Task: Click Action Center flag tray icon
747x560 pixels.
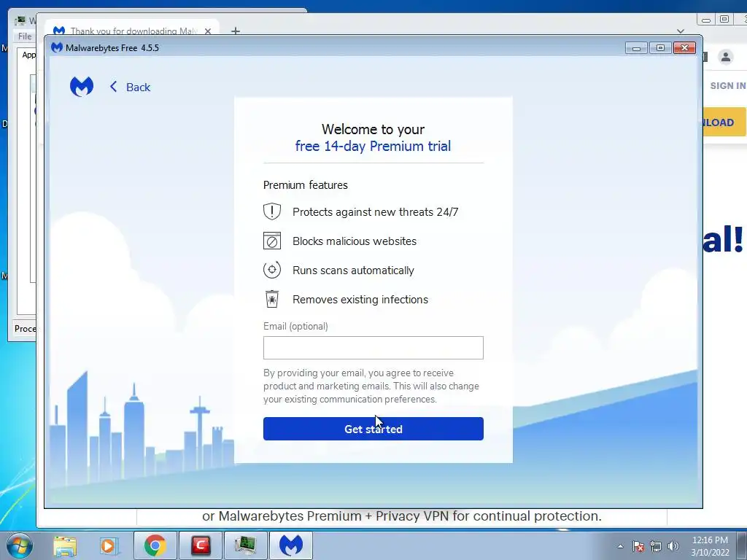Action: tap(638, 546)
